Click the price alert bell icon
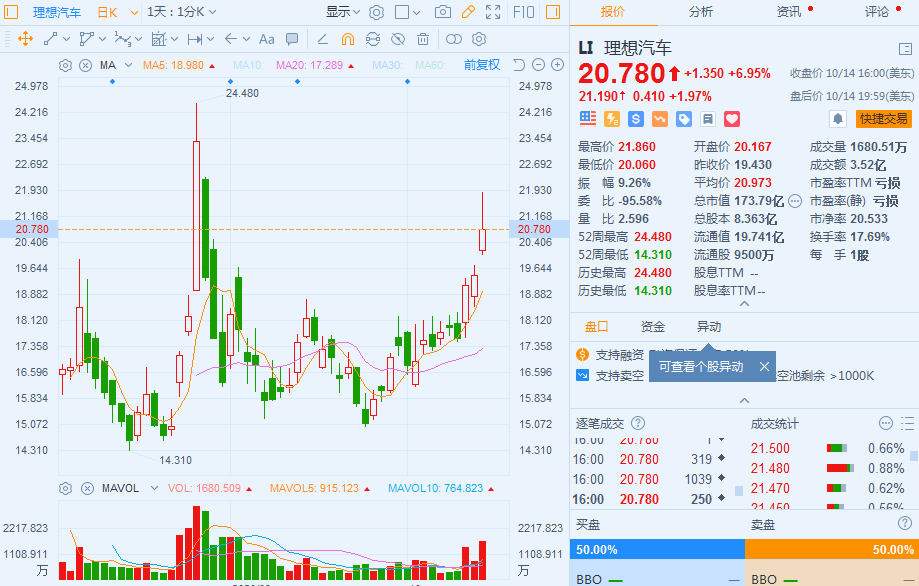 click(838, 119)
